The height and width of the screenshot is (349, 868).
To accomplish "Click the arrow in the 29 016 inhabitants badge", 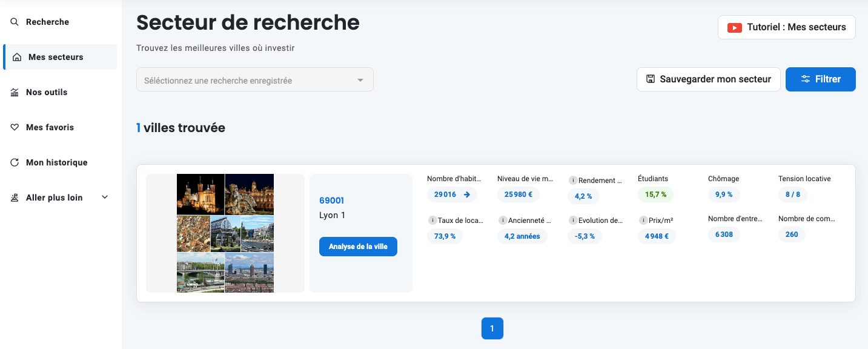I will 466,194.
